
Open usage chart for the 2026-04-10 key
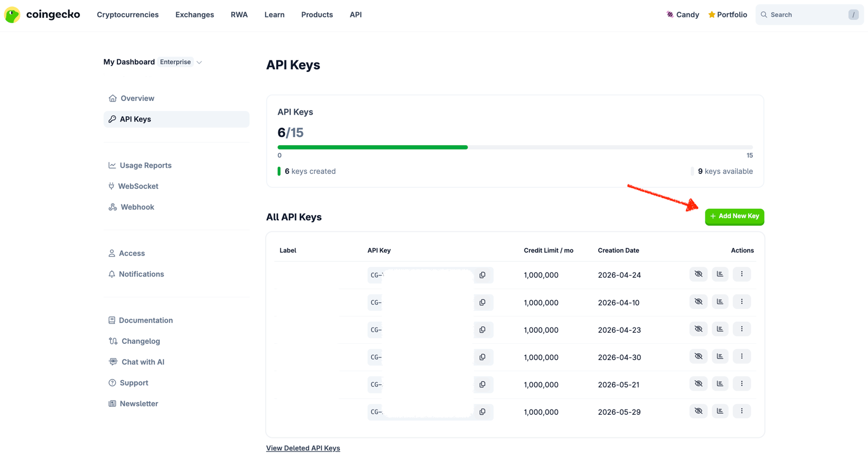tap(720, 302)
